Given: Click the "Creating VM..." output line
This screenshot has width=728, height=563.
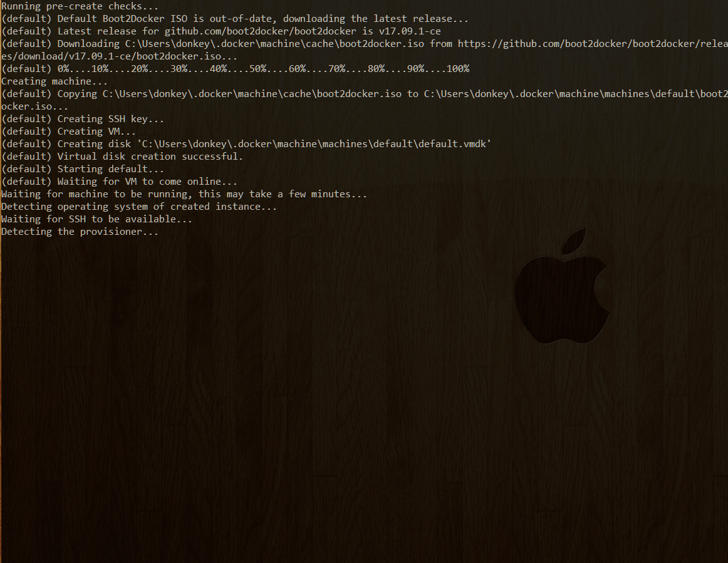Looking at the screenshot, I should pyautogui.click(x=96, y=132).
